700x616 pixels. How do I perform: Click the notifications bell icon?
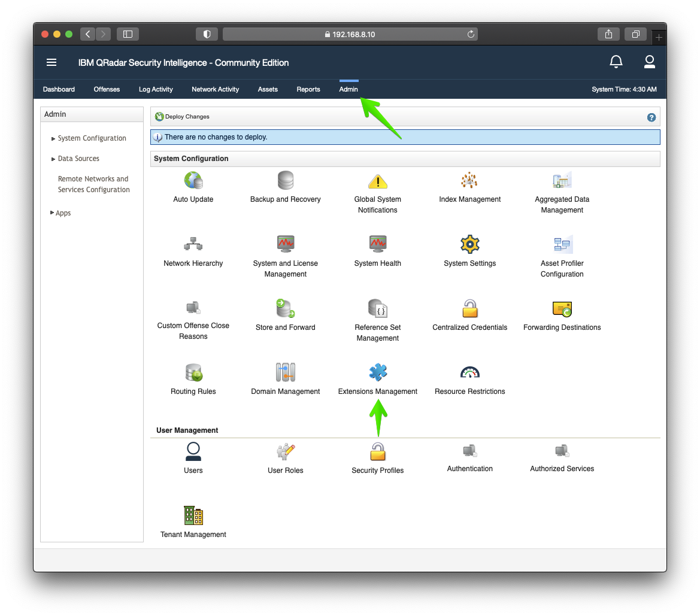616,62
